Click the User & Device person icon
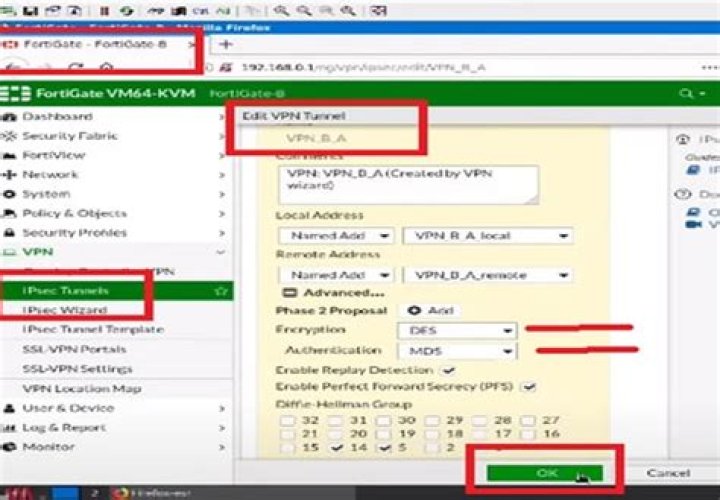The width and height of the screenshot is (720, 500). pyautogui.click(x=8, y=408)
